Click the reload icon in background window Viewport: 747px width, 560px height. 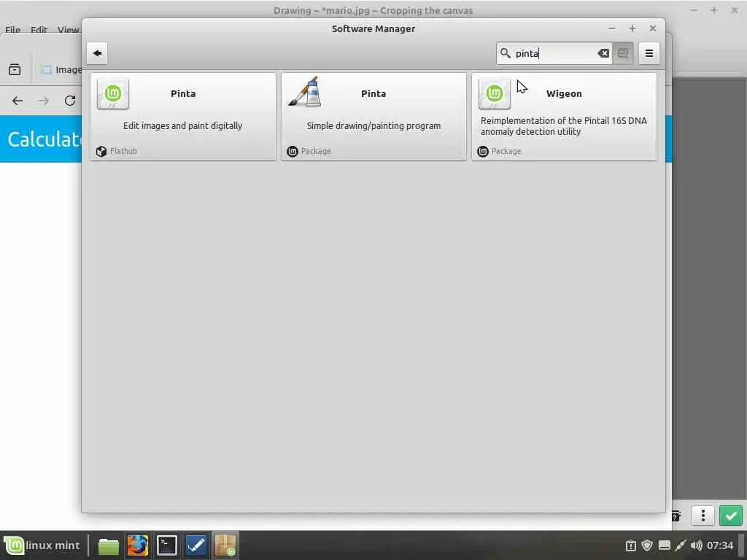(x=70, y=101)
